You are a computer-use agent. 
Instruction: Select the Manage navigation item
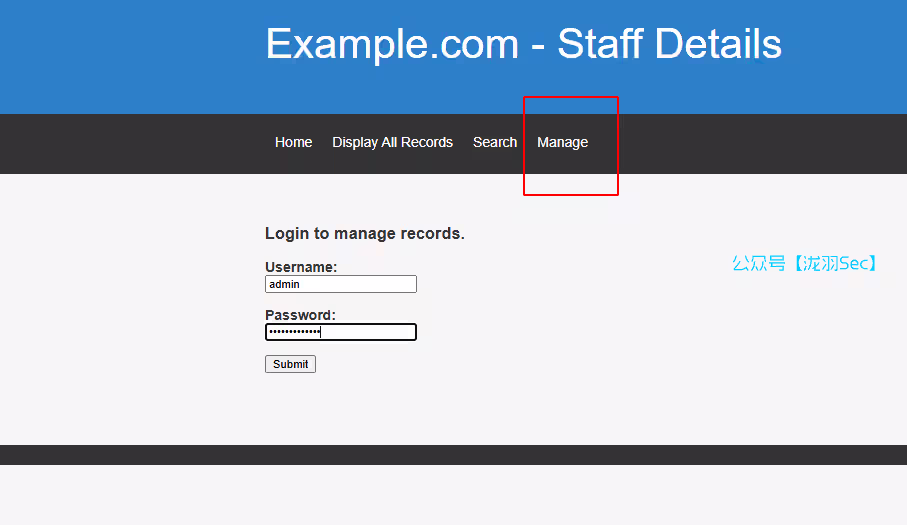pos(562,142)
